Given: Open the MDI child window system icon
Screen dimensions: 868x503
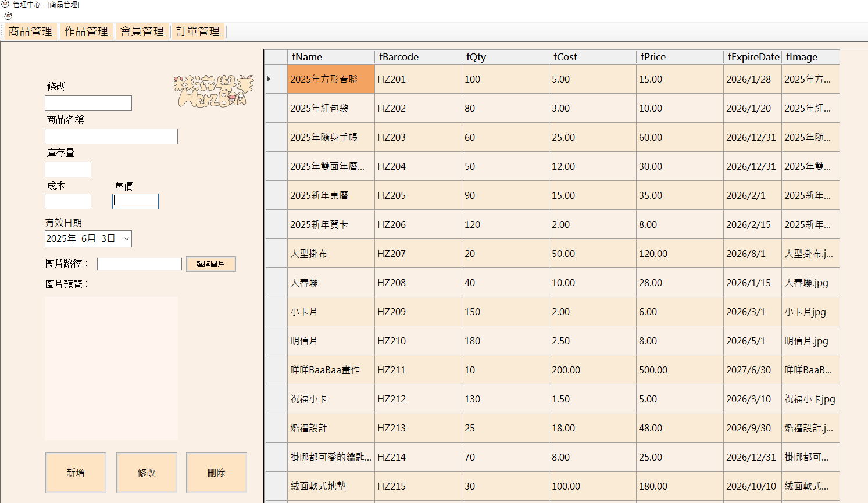Looking at the screenshot, I should [8, 16].
